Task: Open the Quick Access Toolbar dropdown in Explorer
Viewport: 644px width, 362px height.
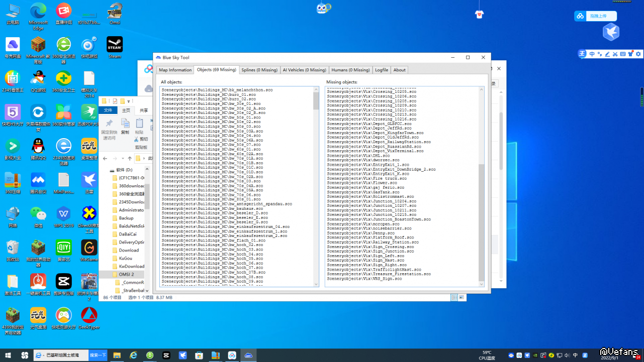Action: click(x=129, y=101)
